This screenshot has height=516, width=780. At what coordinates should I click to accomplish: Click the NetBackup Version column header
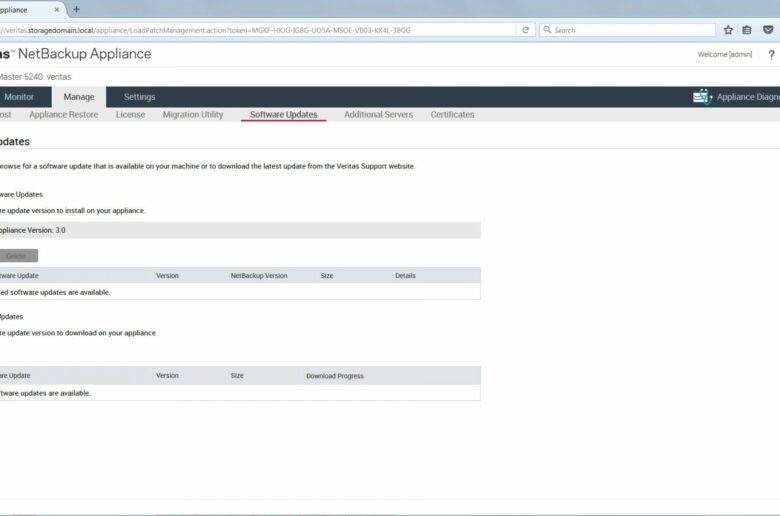(259, 276)
